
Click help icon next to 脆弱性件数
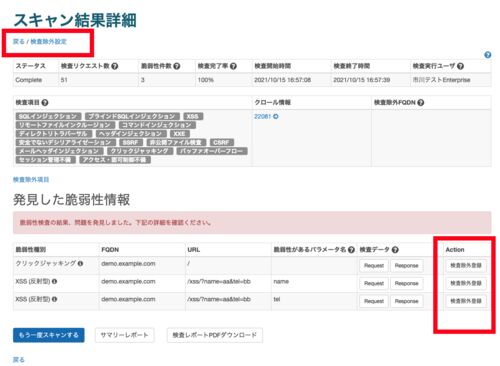click(x=177, y=66)
